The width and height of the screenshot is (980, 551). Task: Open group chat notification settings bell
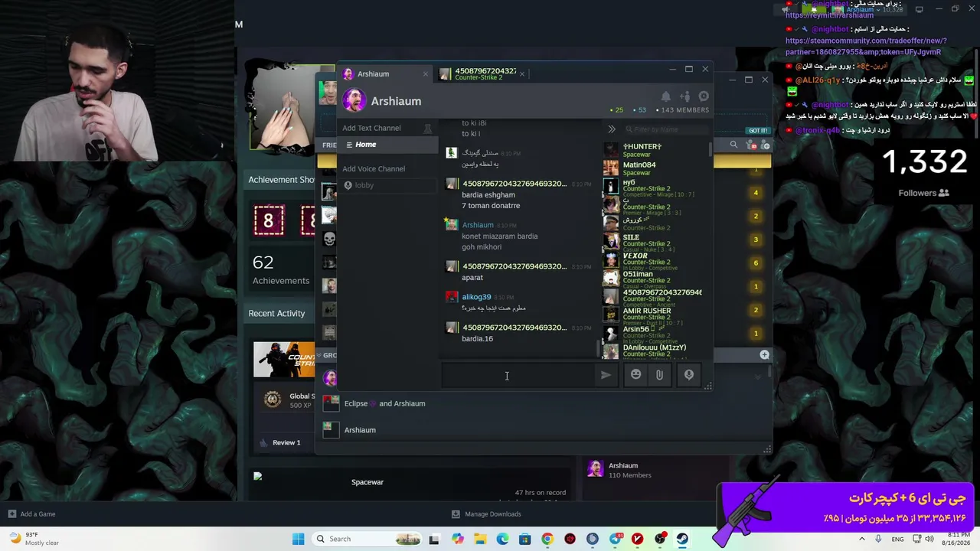click(x=666, y=96)
